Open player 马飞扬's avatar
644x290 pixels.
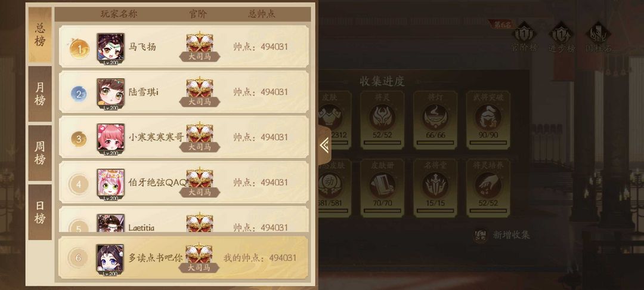[x=110, y=48]
